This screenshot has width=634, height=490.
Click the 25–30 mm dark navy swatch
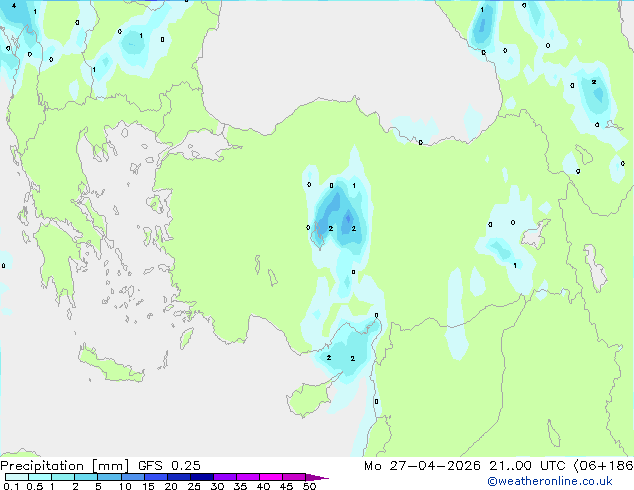pyautogui.click(x=202, y=477)
